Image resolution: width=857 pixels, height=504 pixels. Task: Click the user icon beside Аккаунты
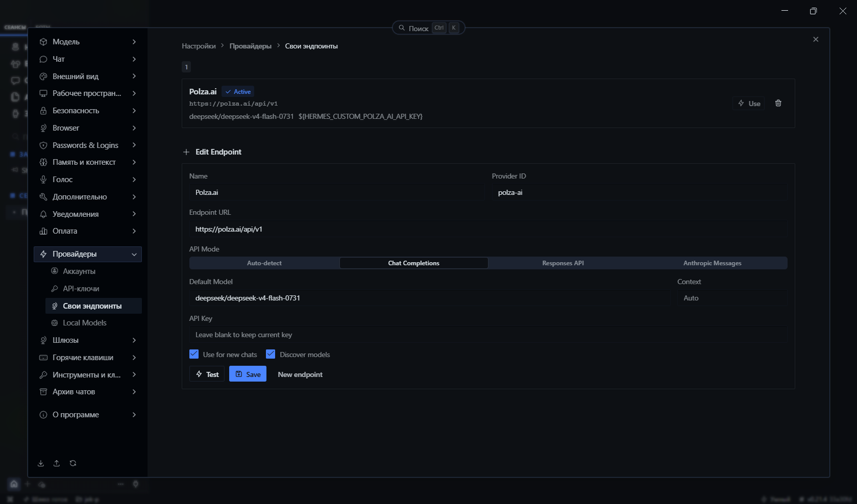coord(55,271)
